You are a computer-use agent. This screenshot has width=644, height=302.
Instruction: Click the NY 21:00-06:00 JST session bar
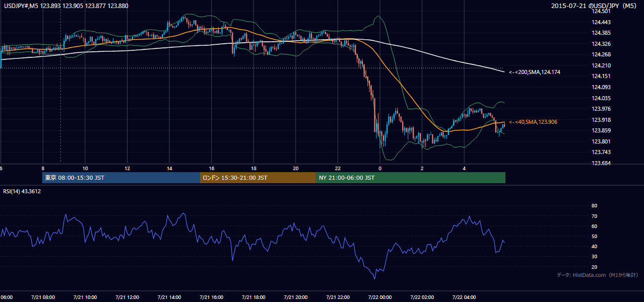[x=411, y=178]
